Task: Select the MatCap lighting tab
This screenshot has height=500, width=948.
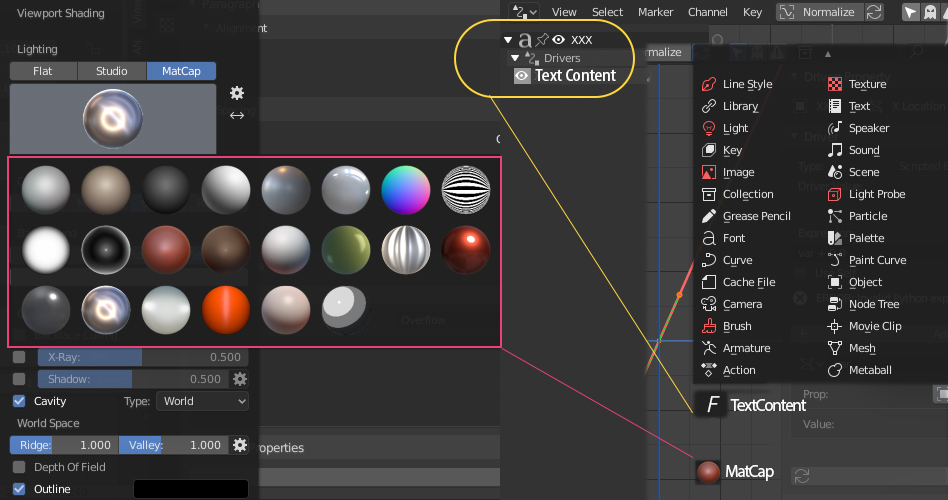Action: (x=181, y=71)
